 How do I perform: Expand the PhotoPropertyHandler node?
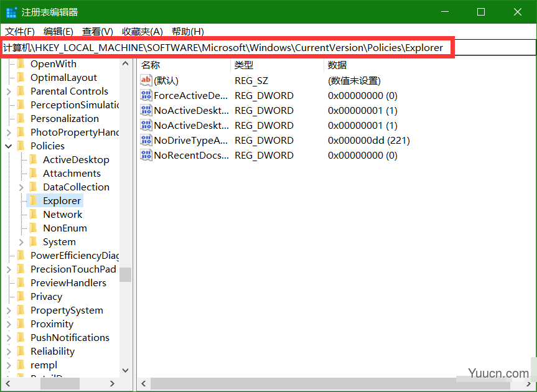9,133
